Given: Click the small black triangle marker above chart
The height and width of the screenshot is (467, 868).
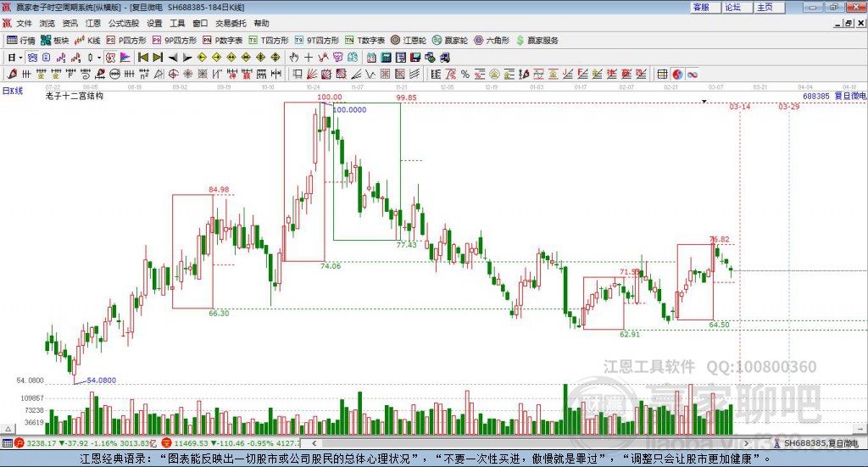Looking at the screenshot, I should (704, 102).
